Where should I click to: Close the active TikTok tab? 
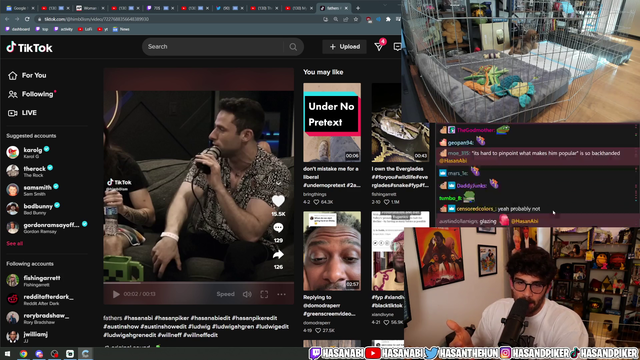(x=347, y=8)
